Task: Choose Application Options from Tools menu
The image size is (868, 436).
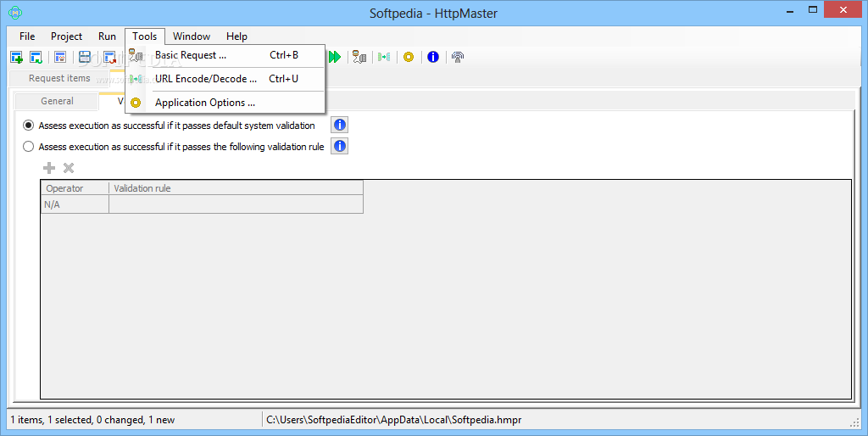Action: click(x=225, y=103)
